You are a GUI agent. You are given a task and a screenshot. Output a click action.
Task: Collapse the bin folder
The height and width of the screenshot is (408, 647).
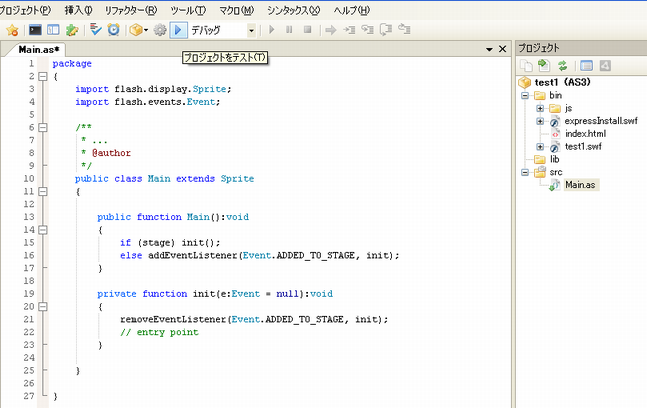525,96
